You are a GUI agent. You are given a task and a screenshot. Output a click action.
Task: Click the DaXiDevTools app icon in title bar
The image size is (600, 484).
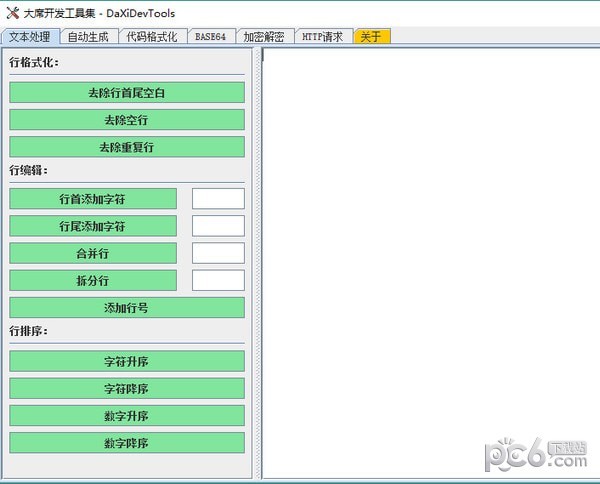point(13,13)
